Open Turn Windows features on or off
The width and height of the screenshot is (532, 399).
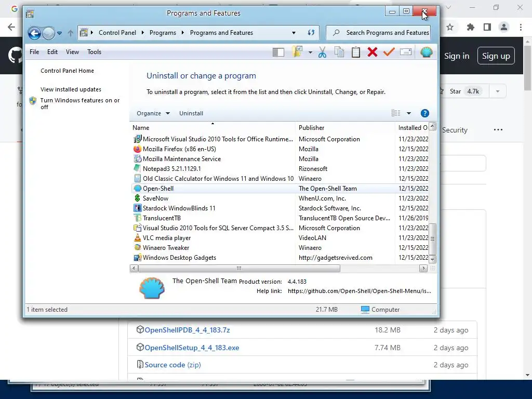pos(80,103)
